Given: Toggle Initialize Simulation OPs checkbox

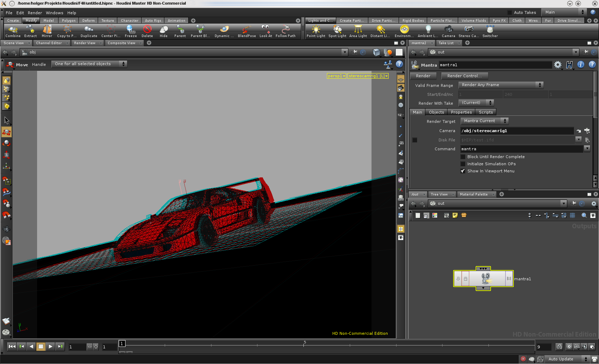Looking at the screenshot, I should (x=463, y=164).
